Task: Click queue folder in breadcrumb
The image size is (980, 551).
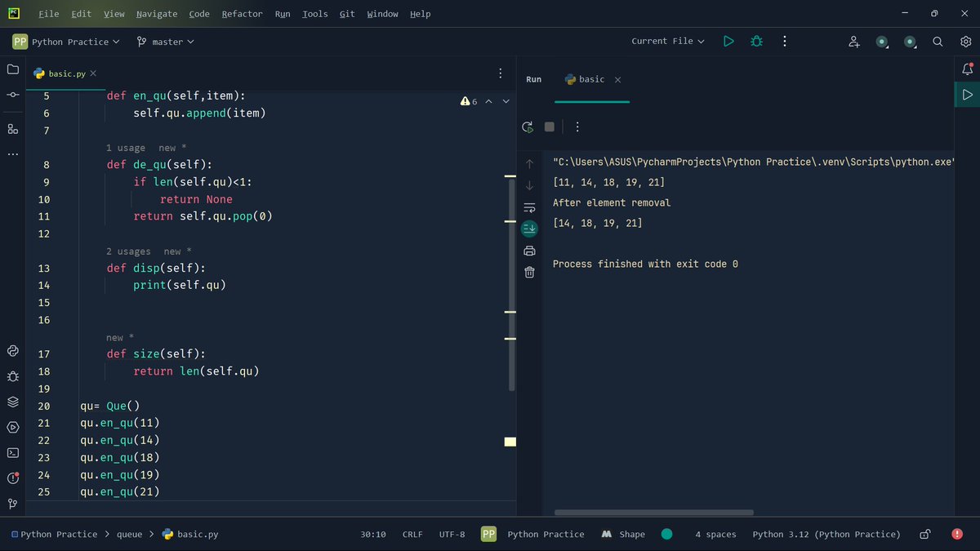Action: click(129, 534)
